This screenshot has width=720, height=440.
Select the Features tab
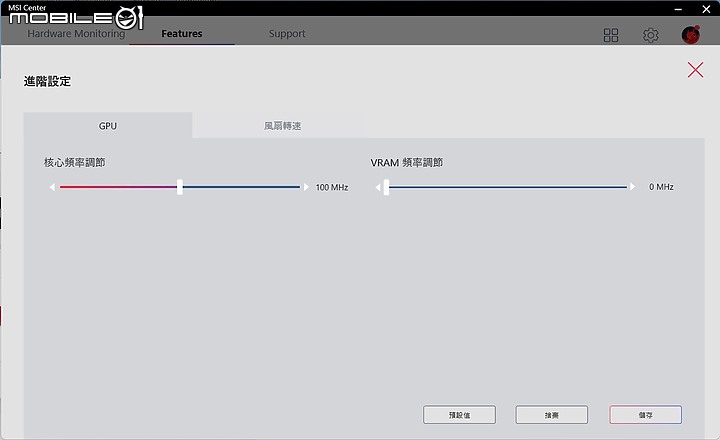182,34
